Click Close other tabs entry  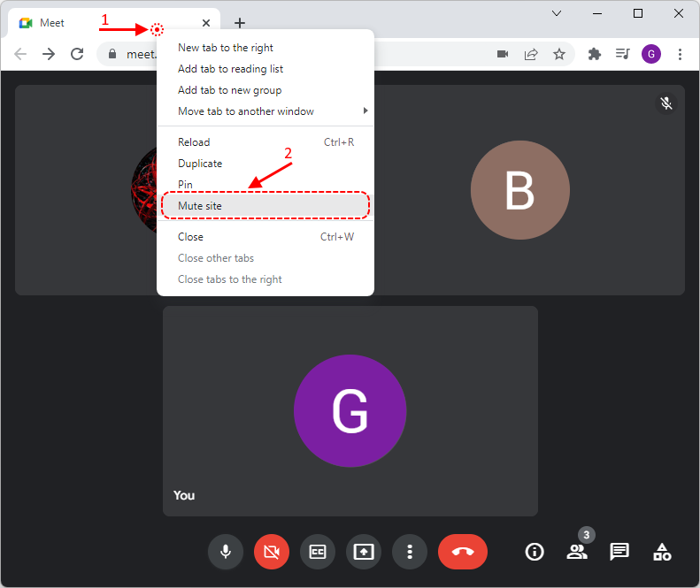tap(265, 258)
